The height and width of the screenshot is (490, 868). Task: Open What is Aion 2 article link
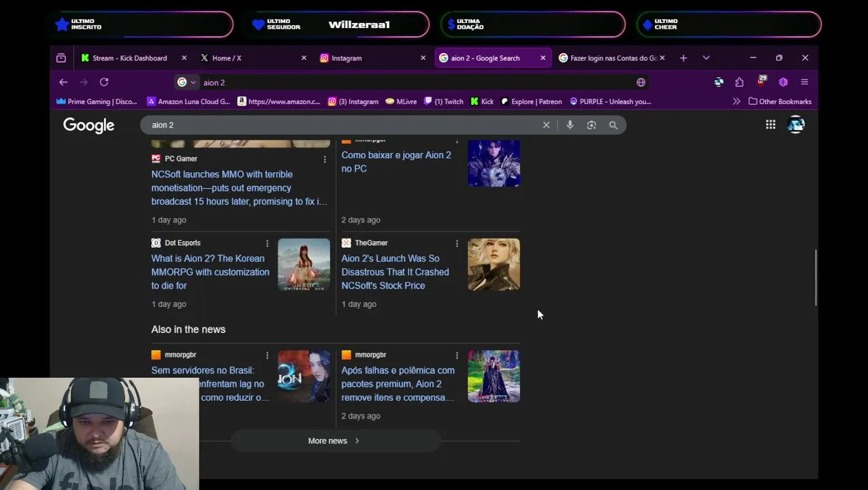point(210,272)
